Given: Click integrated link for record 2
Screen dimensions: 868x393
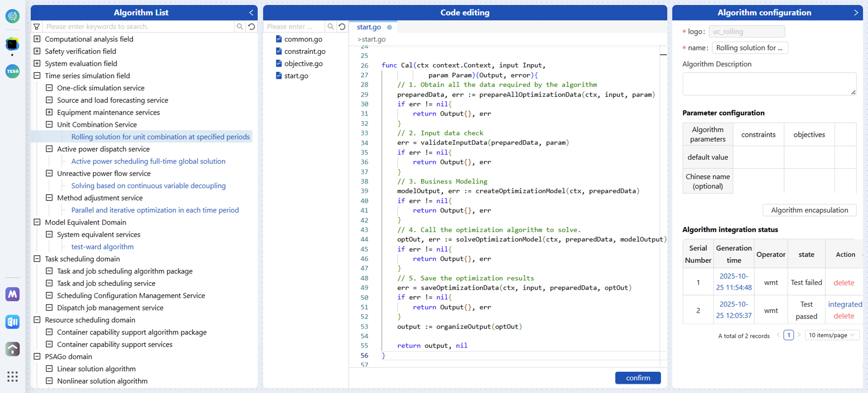Looking at the screenshot, I should pyautogui.click(x=845, y=304).
